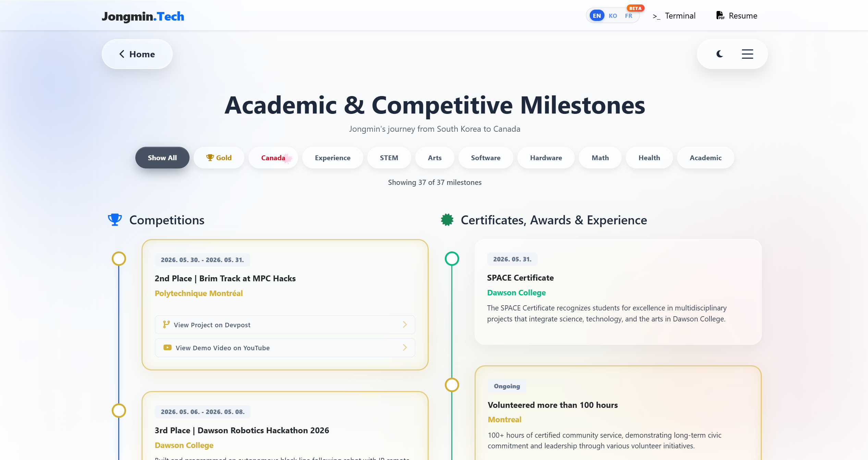Click chevron on YouTube video row
The width and height of the screenshot is (868, 460).
point(405,347)
